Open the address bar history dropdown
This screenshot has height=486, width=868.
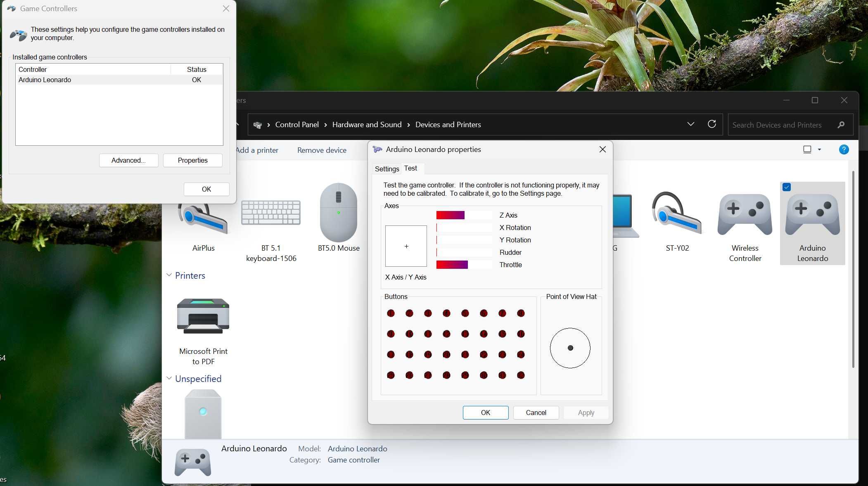point(690,124)
